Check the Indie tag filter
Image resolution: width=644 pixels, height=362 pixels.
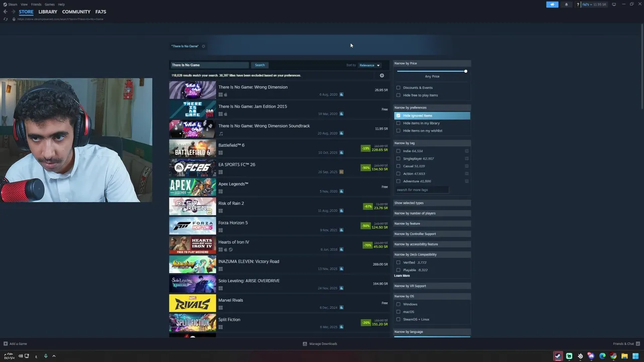[398, 151]
